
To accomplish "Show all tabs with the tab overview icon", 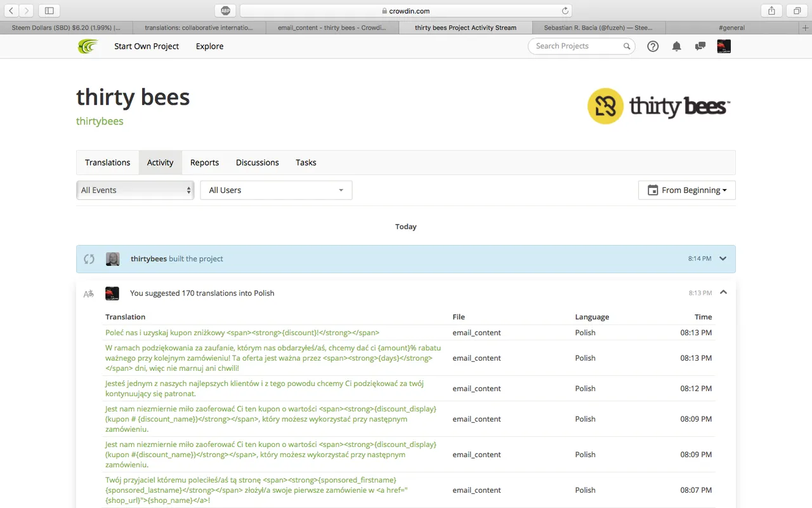I will [797, 11].
